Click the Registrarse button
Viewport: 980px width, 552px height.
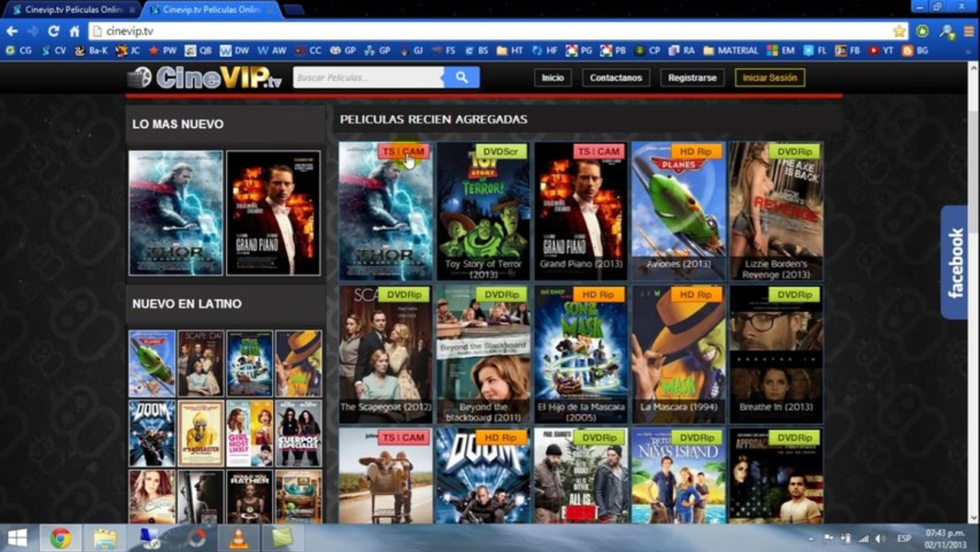point(692,77)
